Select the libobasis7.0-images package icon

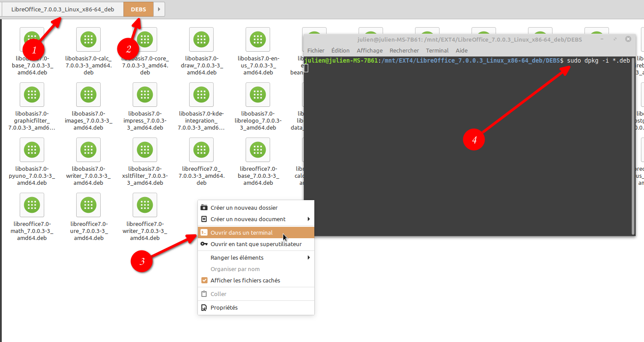[x=88, y=95]
